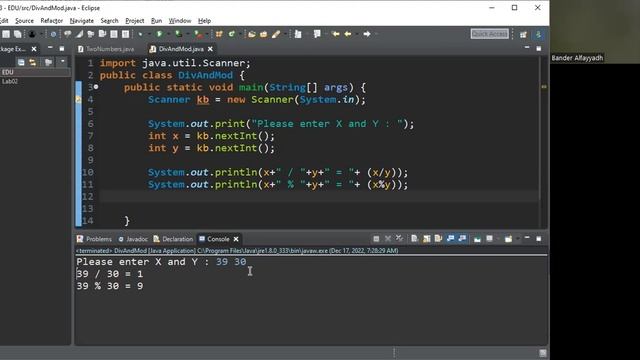Click the Coverage run icon
This screenshot has width=640, height=360.
point(178,34)
